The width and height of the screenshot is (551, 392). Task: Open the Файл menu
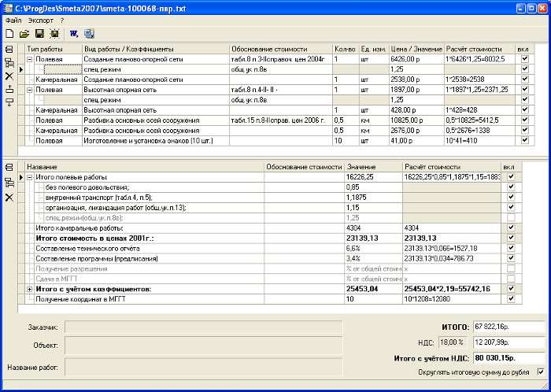(x=13, y=20)
